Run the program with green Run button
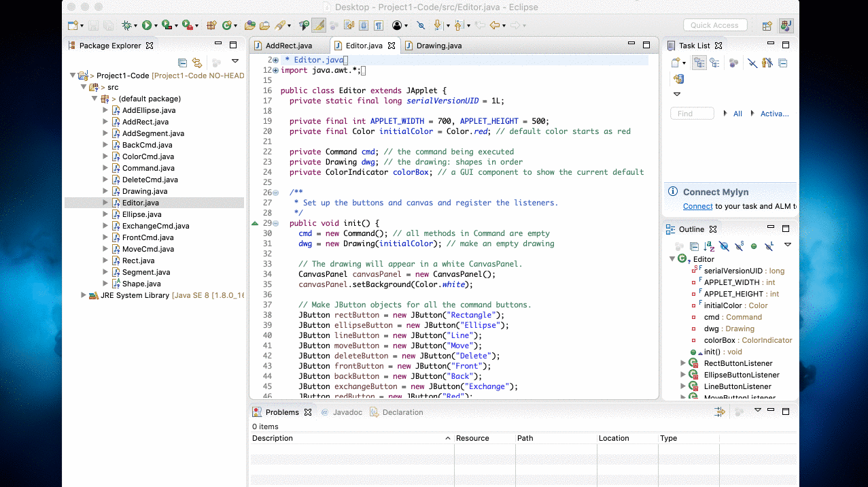Screen dimensions: 868x487 [x=146, y=25]
